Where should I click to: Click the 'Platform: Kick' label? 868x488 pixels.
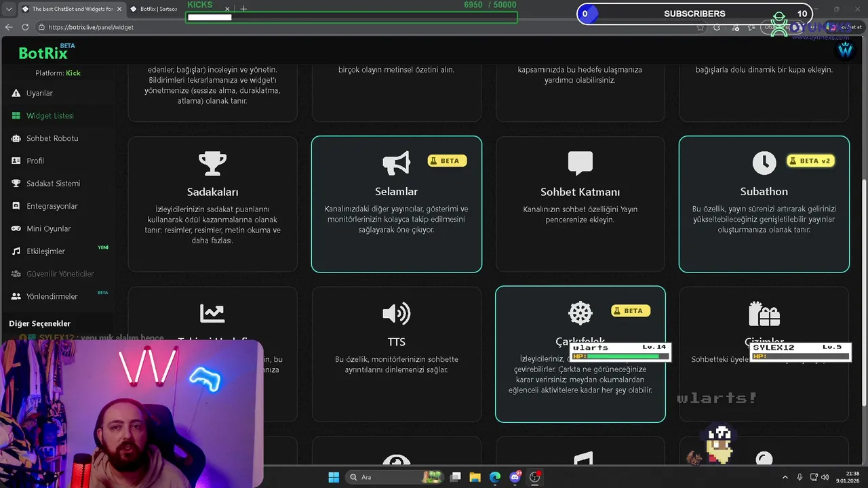[58, 73]
